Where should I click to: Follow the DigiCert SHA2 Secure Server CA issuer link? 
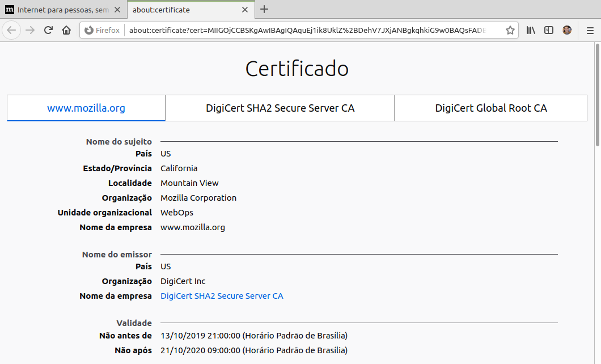[x=222, y=296]
